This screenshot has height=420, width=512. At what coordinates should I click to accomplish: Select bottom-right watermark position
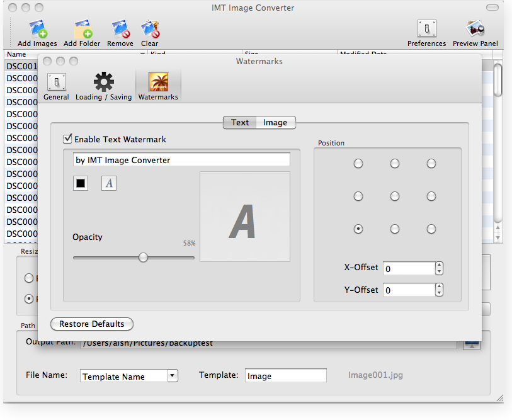point(431,229)
